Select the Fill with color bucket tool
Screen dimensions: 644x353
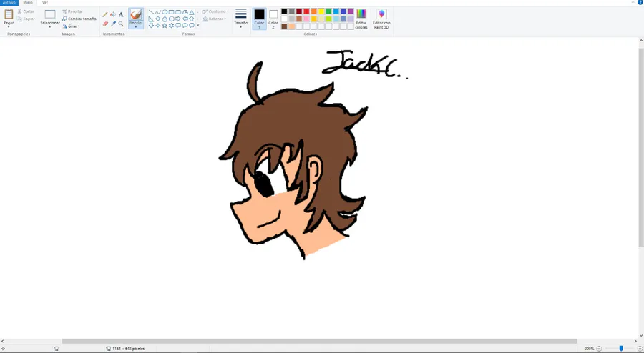[113, 14]
